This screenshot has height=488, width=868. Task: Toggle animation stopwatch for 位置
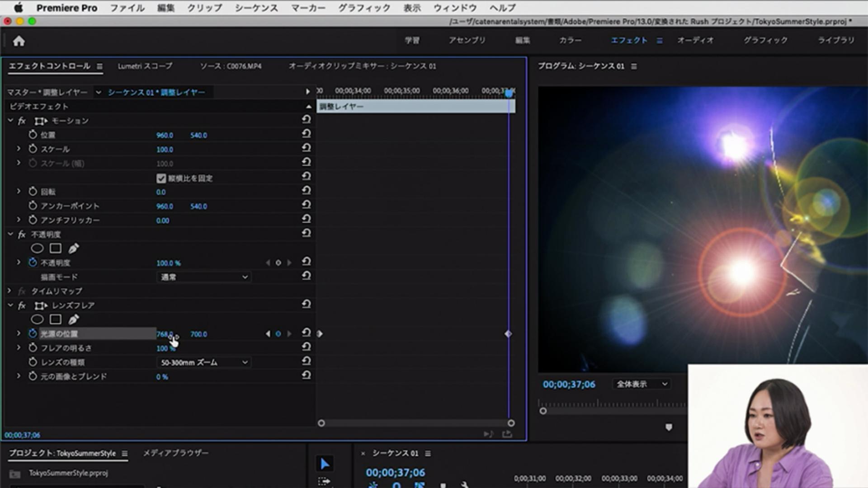[33, 135]
